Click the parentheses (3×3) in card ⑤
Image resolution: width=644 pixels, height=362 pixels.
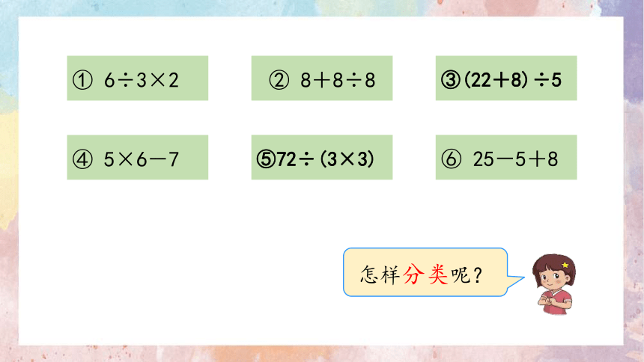[x=347, y=159]
